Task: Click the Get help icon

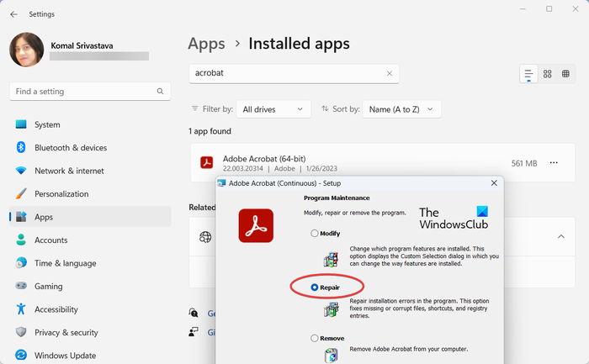Action: pos(194,313)
